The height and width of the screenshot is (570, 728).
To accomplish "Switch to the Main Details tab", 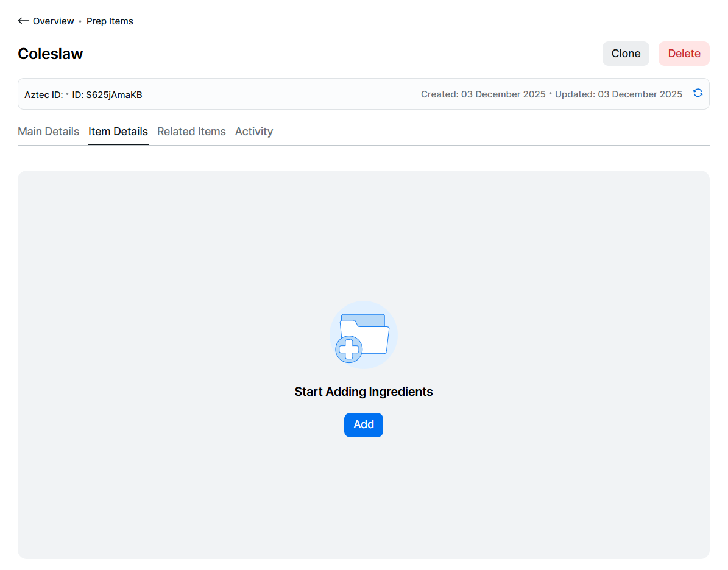I will pyautogui.click(x=48, y=132).
